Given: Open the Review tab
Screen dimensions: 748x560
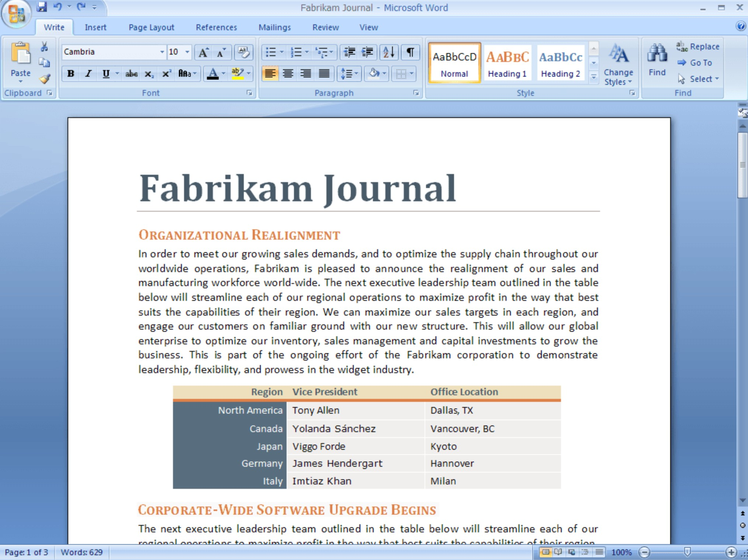Looking at the screenshot, I should (x=326, y=27).
